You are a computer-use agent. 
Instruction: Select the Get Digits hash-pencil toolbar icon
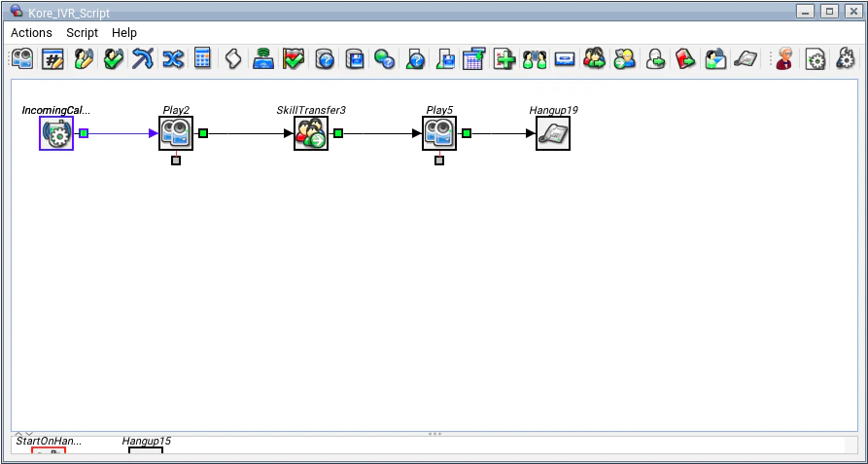click(x=53, y=58)
